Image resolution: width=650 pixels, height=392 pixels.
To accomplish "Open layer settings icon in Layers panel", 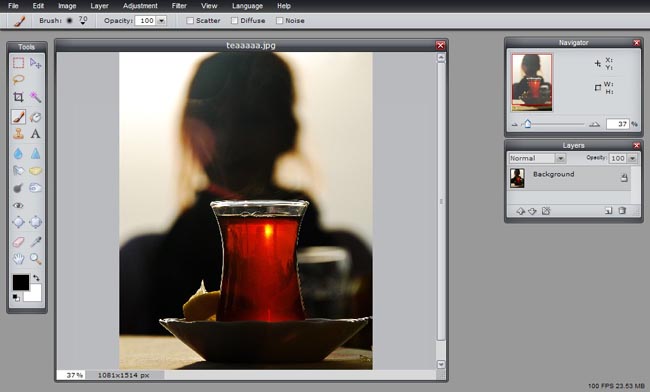I will tap(546, 211).
